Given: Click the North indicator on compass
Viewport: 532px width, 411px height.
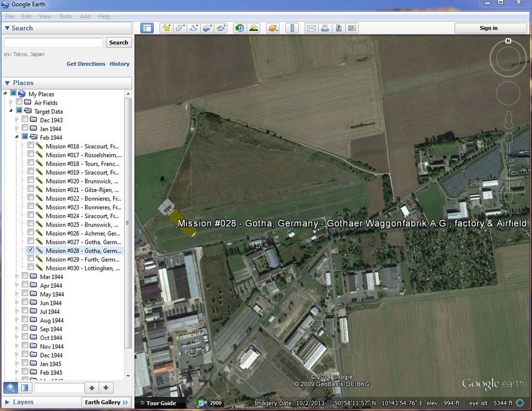Looking at the screenshot, I should [x=508, y=41].
